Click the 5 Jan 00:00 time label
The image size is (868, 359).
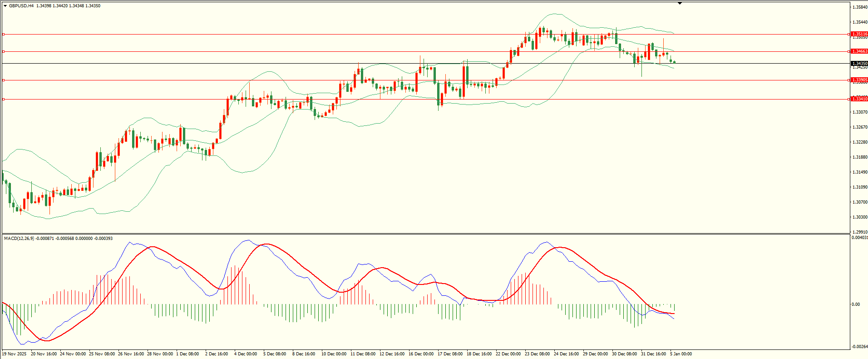click(x=681, y=354)
